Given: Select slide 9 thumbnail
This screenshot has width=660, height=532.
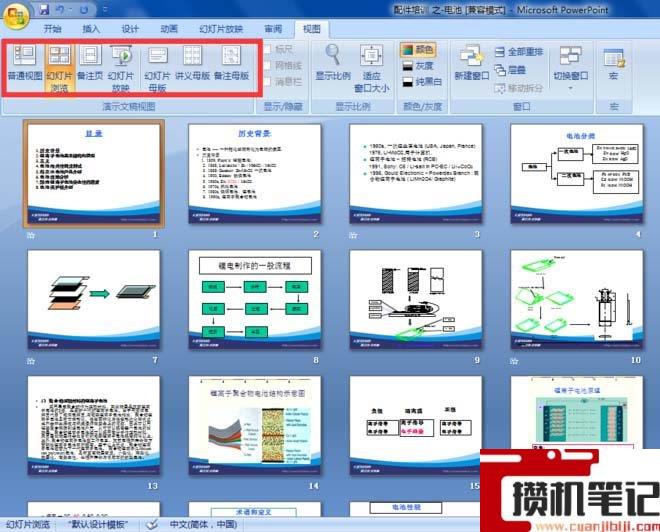Looking at the screenshot, I should (x=415, y=299).
